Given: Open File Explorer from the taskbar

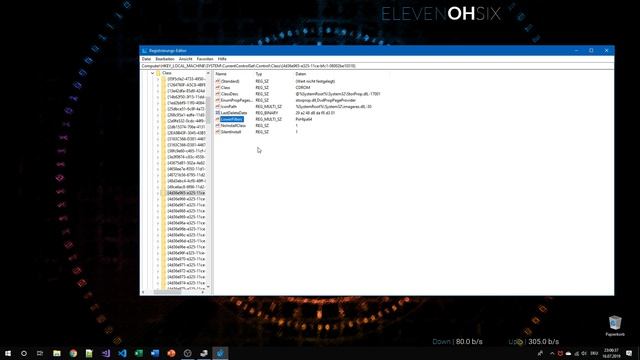Looking at the screenshot, I should click(57, 353).
